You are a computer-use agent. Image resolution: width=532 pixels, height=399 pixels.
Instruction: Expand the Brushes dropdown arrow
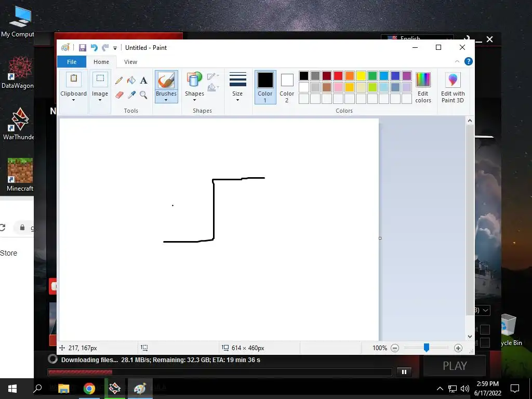click(x=166, y=100)
